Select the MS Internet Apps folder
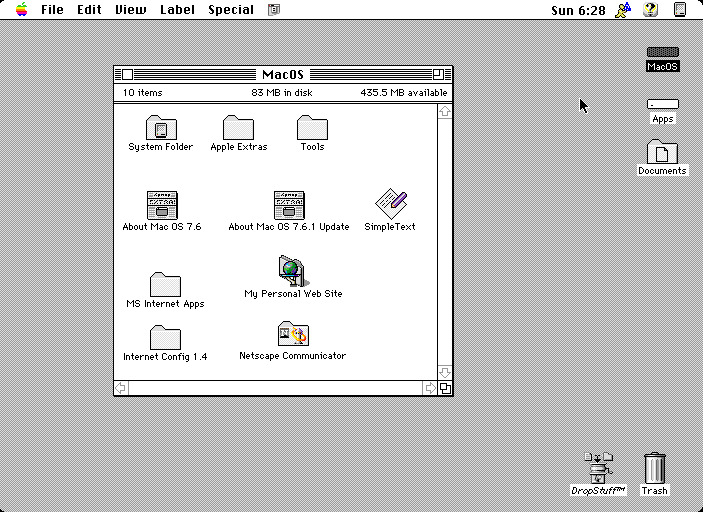The height and width of the screenshot is (512, 703). click(165, 285)
